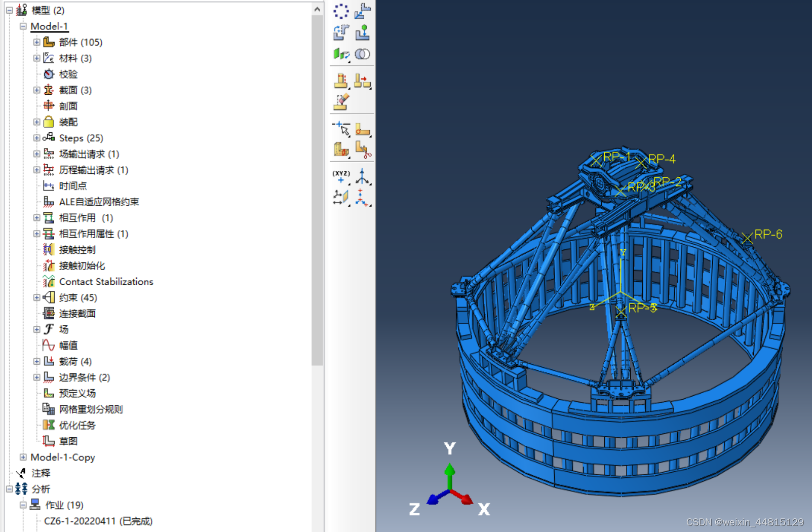Image resolution: width=812 pixels, height=532 pixels.
Task: Collapse the Model-1 tree branch
Action: (23, 26)
